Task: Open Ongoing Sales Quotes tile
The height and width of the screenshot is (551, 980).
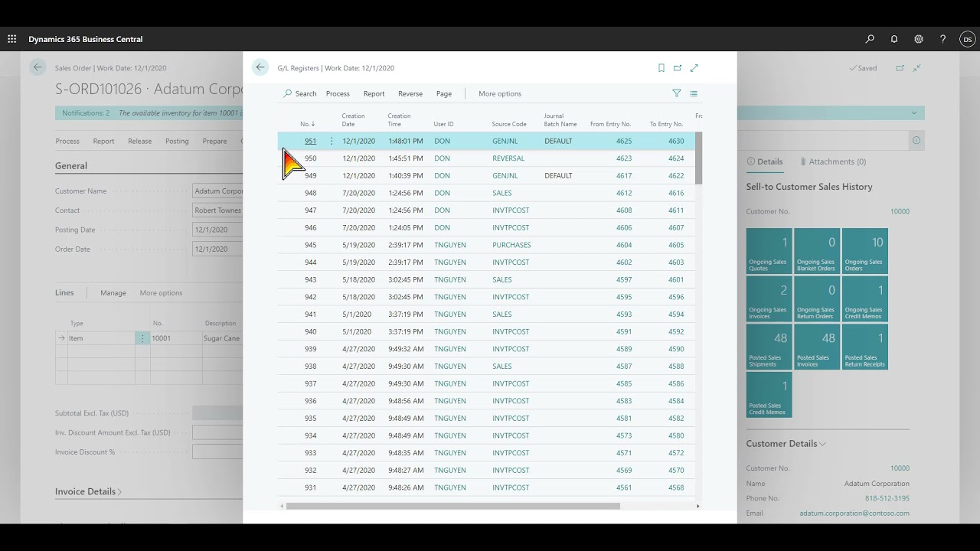Action: [769, 251]
